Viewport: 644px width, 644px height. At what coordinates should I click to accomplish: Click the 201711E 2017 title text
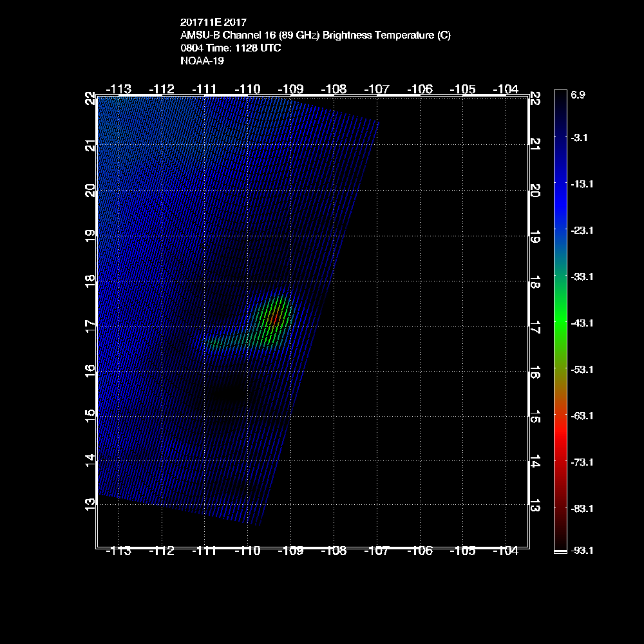213,22
